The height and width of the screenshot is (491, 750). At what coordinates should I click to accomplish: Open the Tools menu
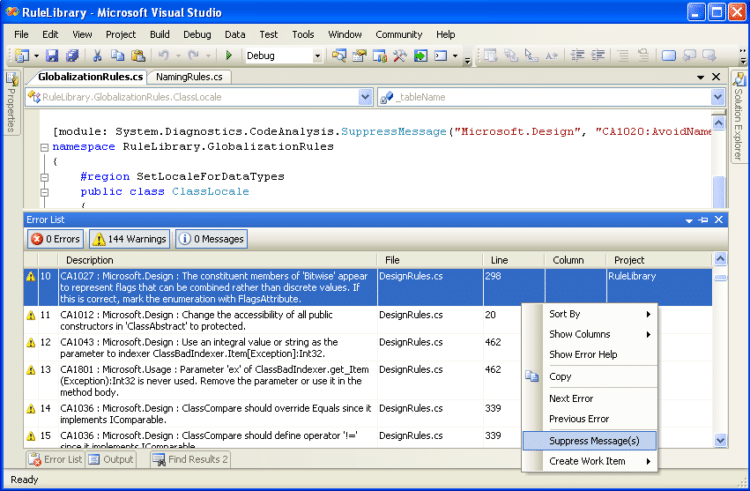[303, 34]
